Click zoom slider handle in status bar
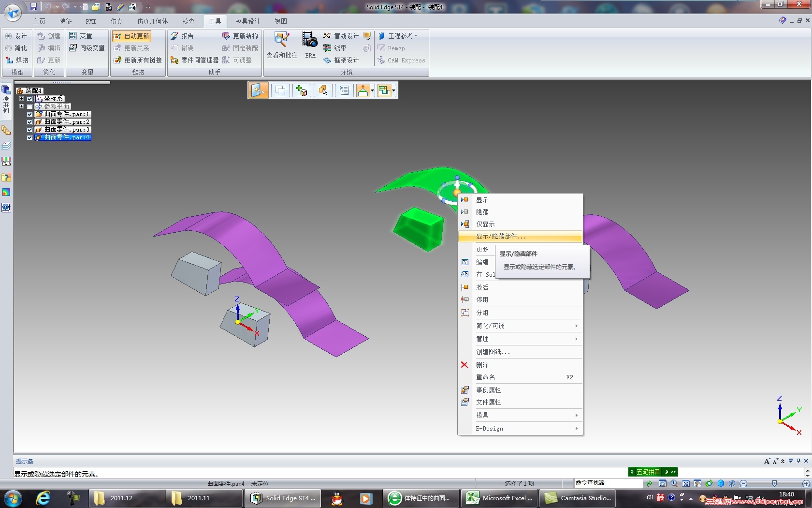Image resolution: width=812 pixels, height=508 pixels. [x=774, y=483]
